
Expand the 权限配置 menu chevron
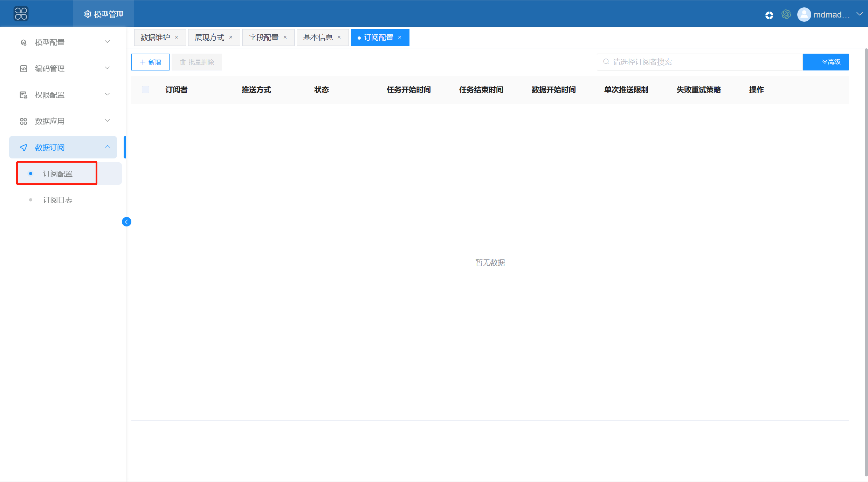(x=108, y=94)
